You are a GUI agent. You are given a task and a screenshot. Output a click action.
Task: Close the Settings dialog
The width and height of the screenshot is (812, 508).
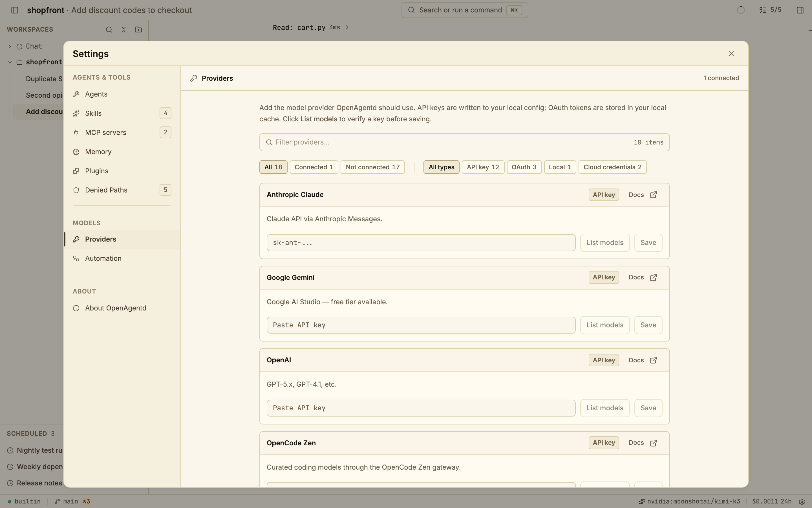[731, 54]
